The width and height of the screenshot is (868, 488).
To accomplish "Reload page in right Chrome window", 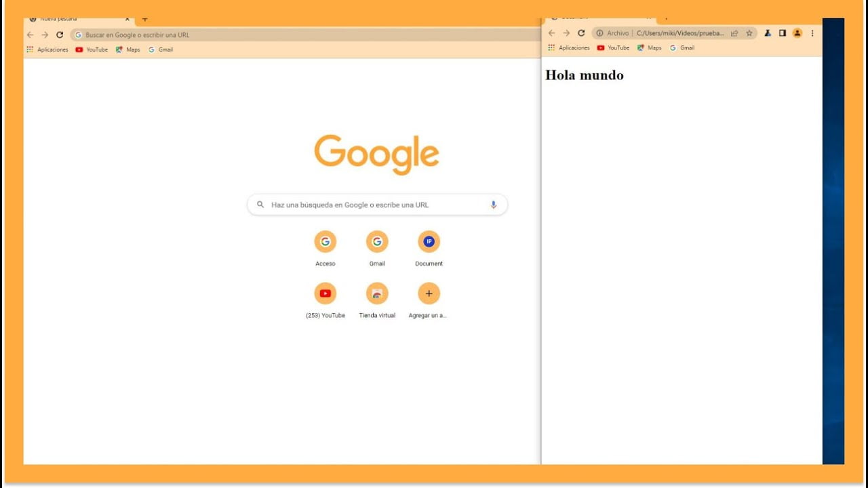I will 581,33.
